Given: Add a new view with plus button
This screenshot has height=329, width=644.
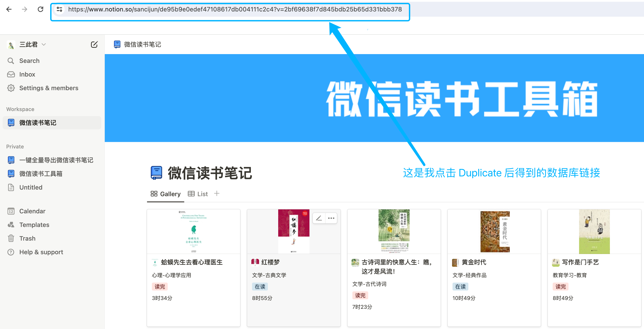Looking at the screenshot, I should tap(217, 193).
